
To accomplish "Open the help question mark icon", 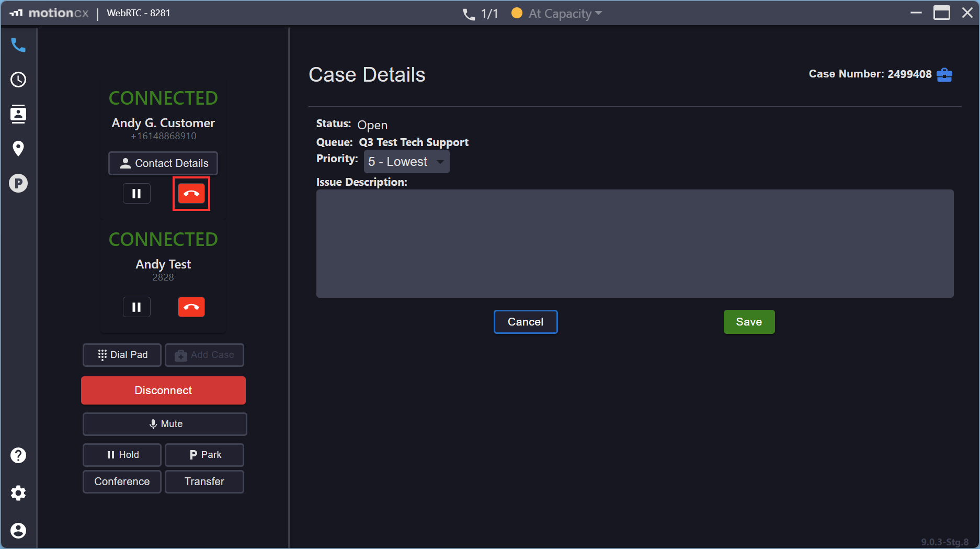I will click(18, 455).
